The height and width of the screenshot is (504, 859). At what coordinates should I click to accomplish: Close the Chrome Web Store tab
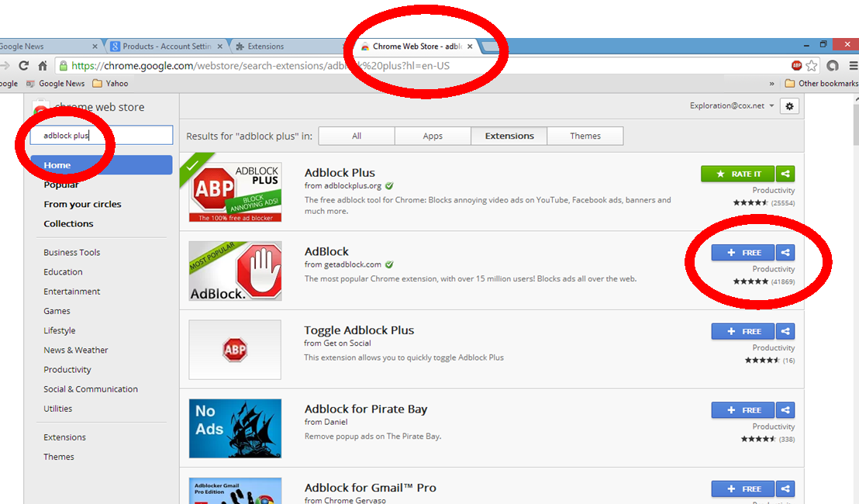coord(470,47)
